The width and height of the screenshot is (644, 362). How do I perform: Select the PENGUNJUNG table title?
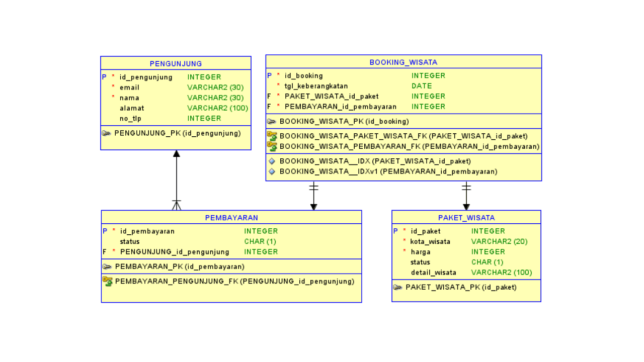point(176,64)
